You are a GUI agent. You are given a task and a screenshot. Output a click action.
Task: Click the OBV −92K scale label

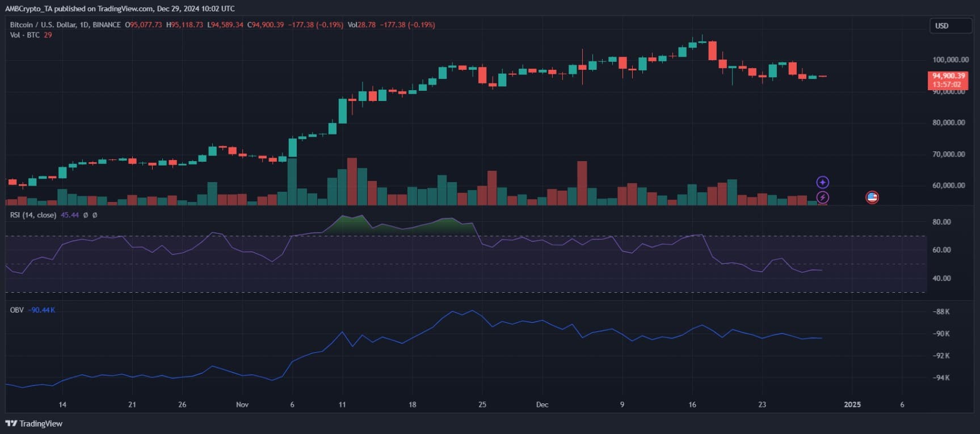click(941, 356)
